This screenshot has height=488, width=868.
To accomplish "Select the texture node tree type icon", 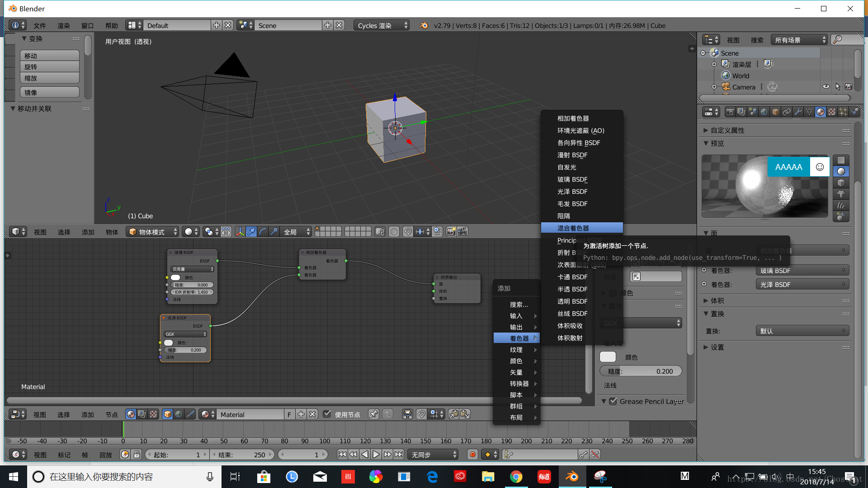I will pos(153,414).
